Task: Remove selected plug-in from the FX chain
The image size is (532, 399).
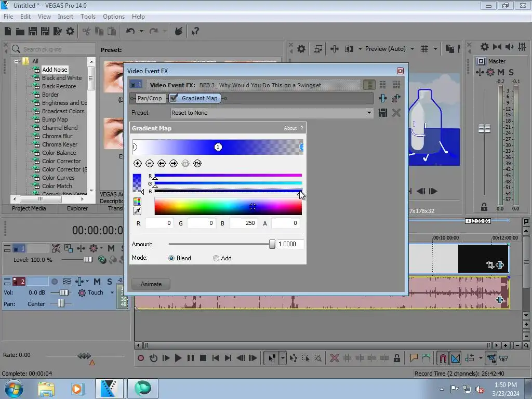Action: pyautogui.click(x=396, y=98)
